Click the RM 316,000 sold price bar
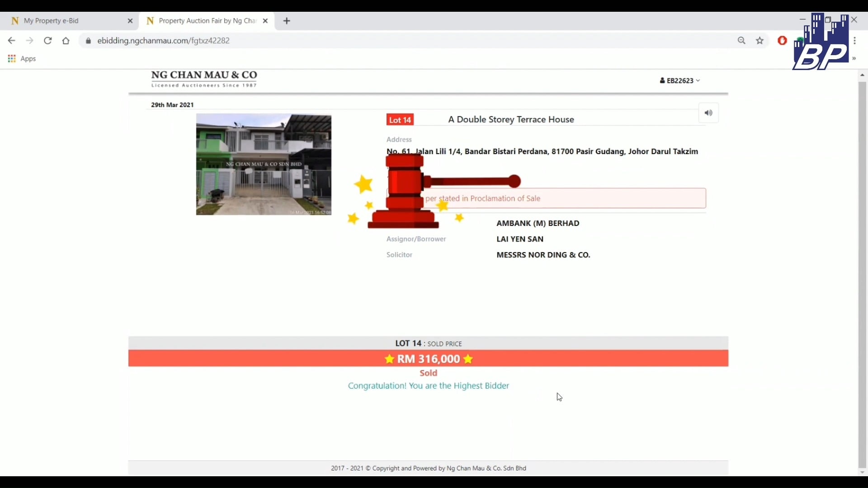 tap(428, 359)
